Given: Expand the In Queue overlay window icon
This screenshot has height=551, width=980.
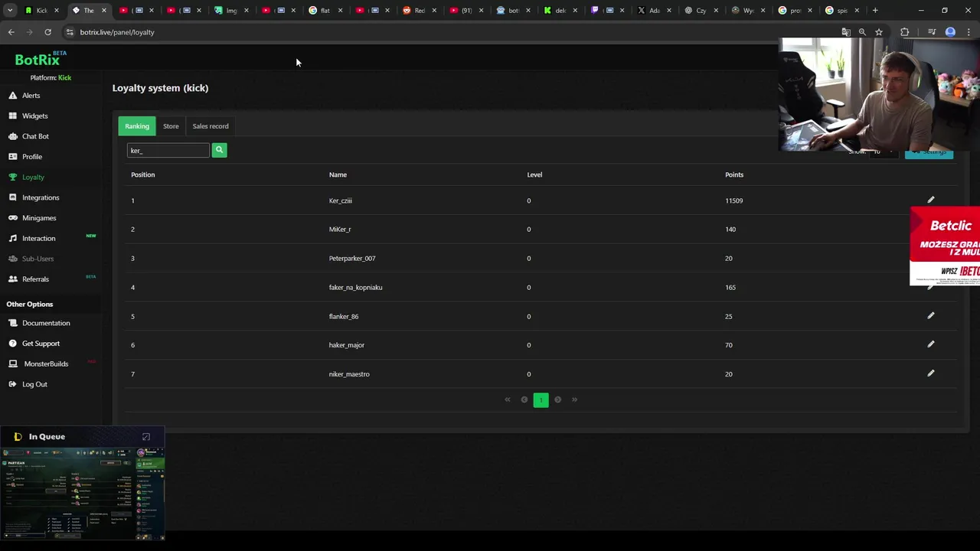Looking at the screenshot, I should tap(146, 437).
